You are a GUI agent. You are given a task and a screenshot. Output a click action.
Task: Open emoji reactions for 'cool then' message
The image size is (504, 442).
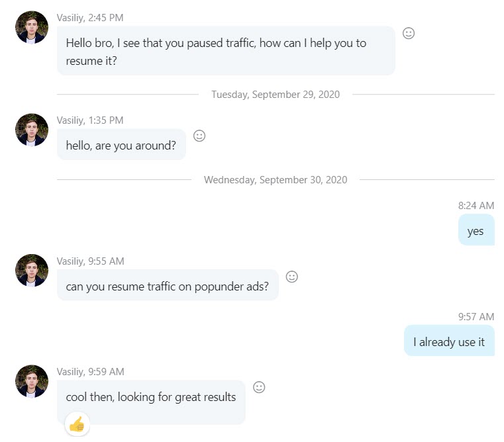click(259, 387)
